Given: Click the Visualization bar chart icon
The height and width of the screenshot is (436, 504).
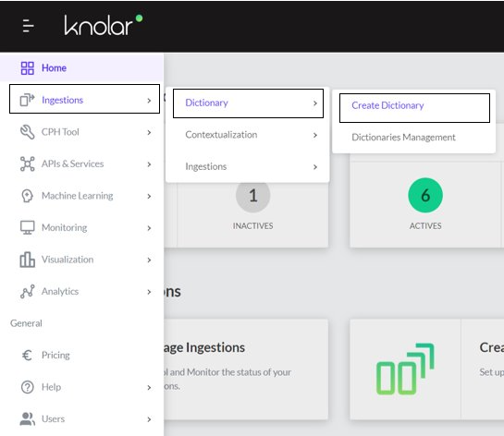Looking at the screenshot, I should pos(28,260).
